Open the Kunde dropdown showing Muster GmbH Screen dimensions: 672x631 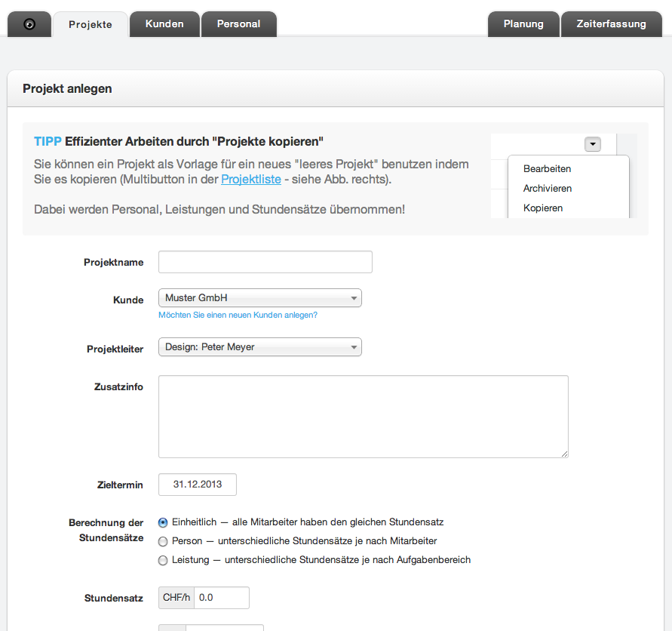[x=260, y=297]
